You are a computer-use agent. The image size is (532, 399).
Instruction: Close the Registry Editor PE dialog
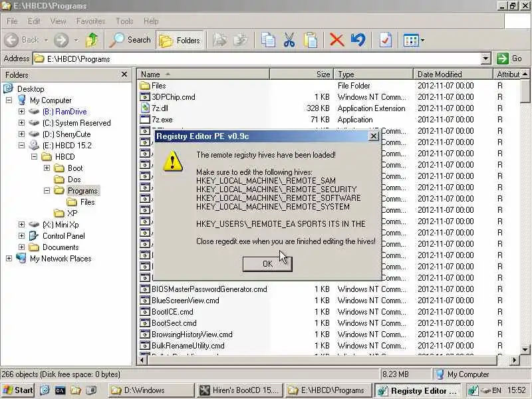(x=373, y=136)
